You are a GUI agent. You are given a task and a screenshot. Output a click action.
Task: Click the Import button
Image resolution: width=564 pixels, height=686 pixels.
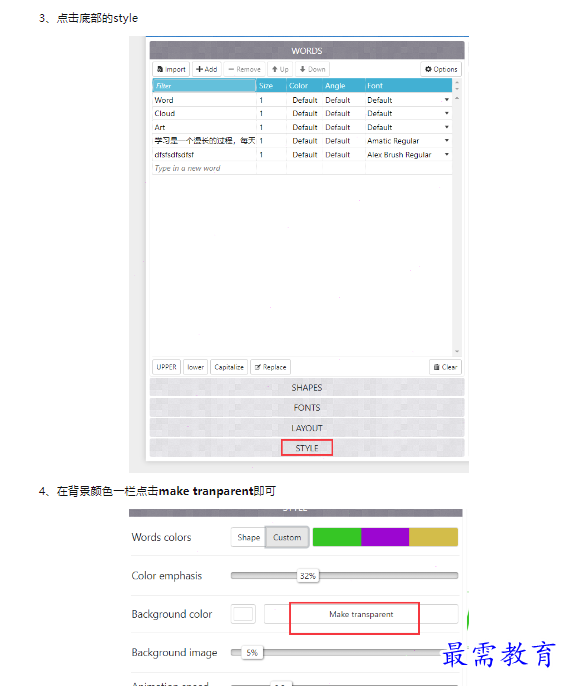point(171,69)
